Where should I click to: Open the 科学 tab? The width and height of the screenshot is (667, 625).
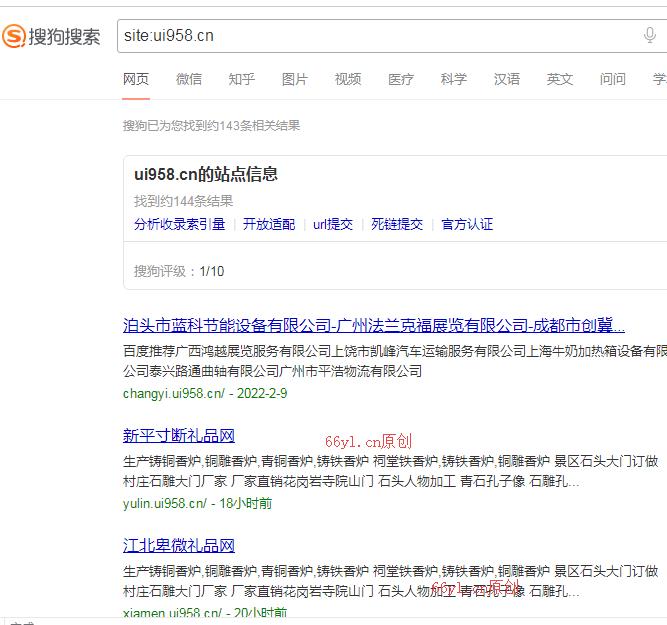pyautogui.click(x=454, y=79)
